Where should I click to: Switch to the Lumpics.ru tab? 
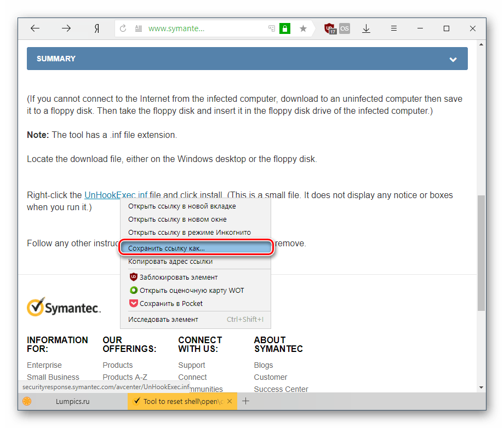tap(72, 401)
